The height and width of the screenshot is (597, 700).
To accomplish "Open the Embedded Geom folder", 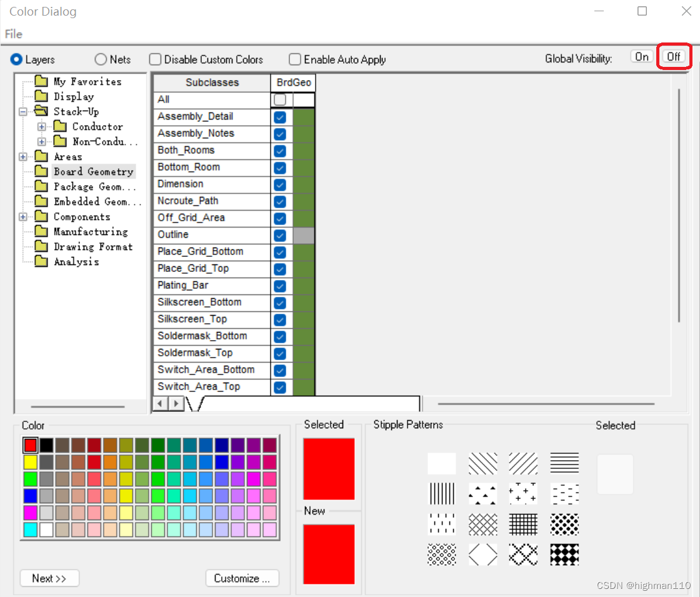I will 88,201.
